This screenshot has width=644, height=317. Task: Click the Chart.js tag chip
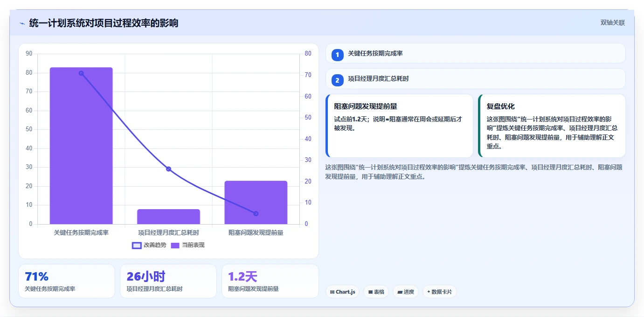[342, 292]
